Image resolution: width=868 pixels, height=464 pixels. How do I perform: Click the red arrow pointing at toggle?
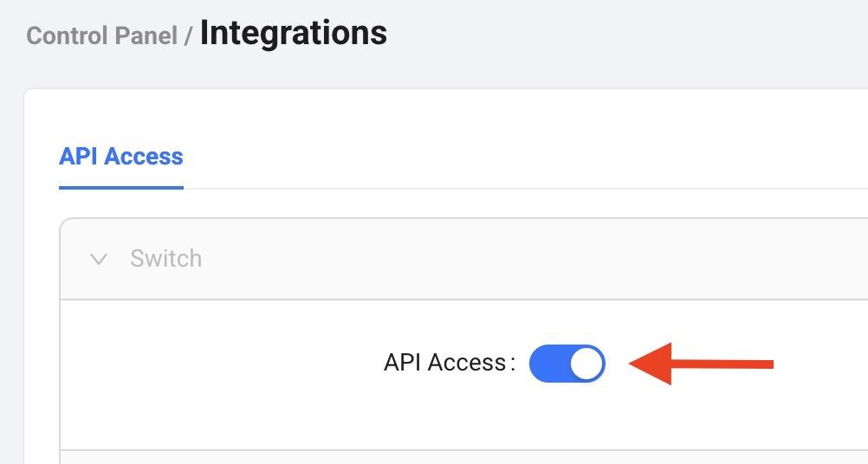(x=702, y=364)
